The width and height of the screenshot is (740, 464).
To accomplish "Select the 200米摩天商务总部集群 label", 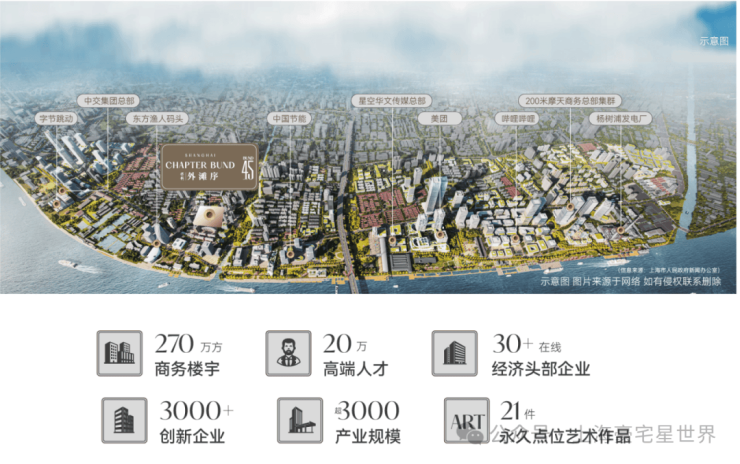I will click(570, 101).
